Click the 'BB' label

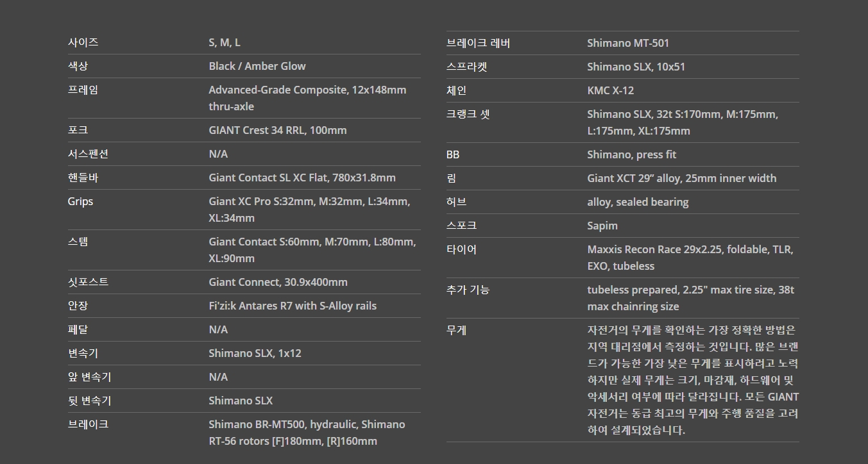click(453, 154)
